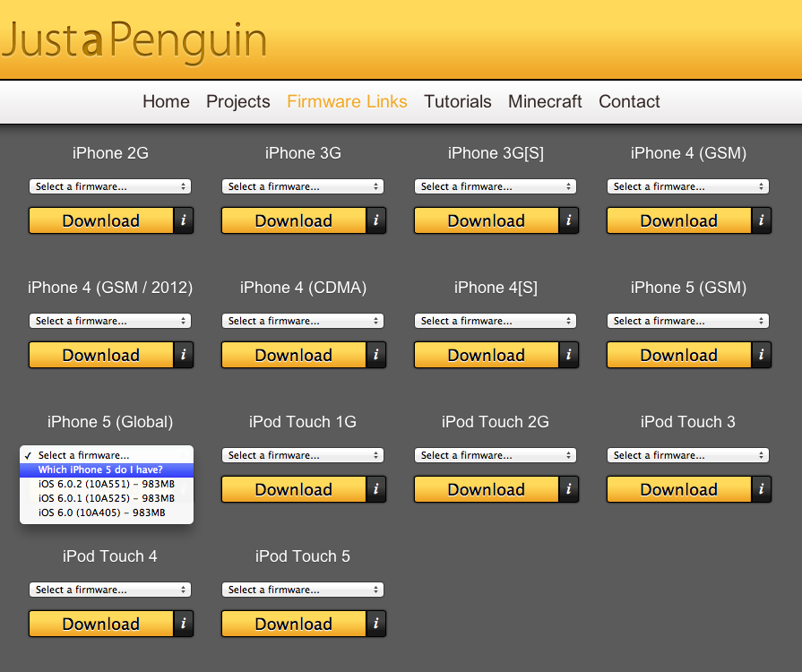802x672 pixels.
Task: Click the 'iPhone 5 (Global)' heading
Action: (x=110, y=422)
